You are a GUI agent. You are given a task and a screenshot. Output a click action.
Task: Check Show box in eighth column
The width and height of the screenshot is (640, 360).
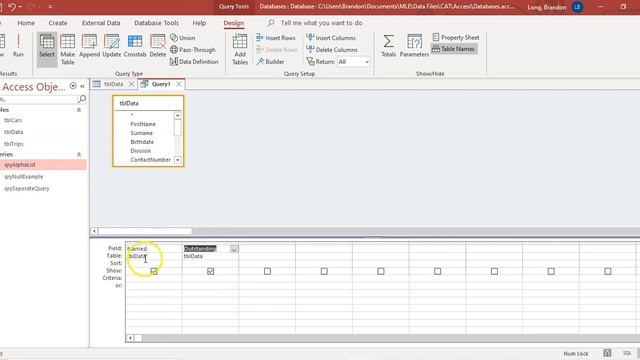point(551,271)
